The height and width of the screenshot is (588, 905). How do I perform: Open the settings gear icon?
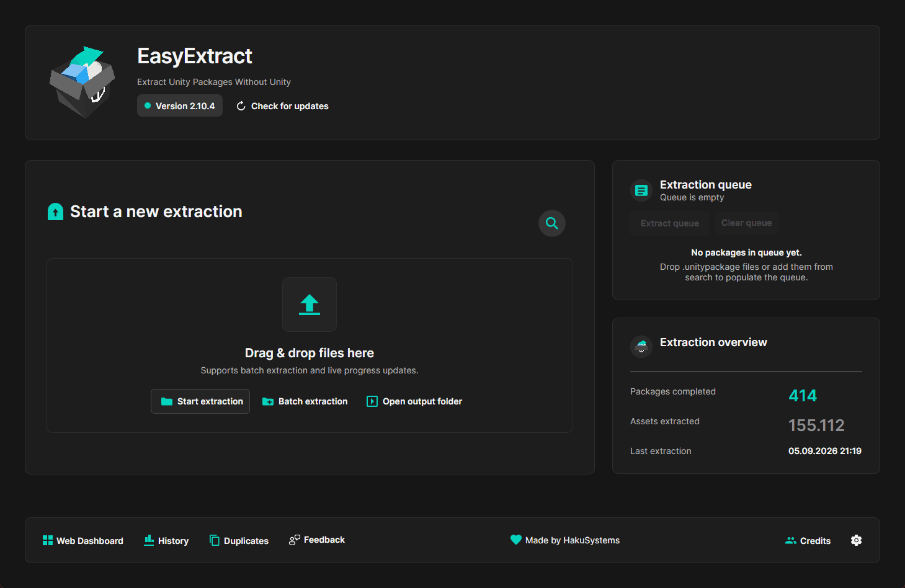856,540
